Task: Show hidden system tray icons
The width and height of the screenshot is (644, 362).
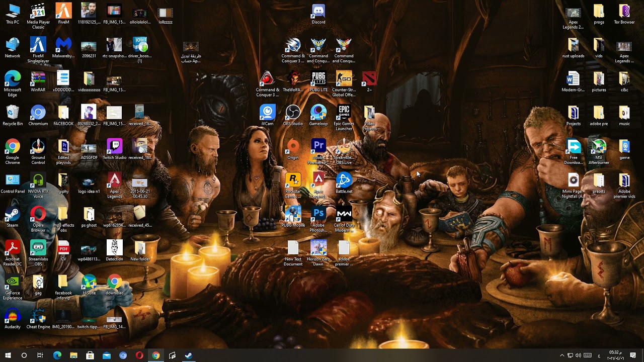Action: [x=562, y=355]
